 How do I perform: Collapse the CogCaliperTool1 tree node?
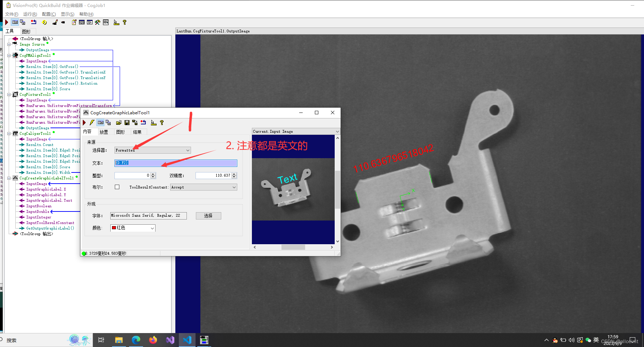(9, 133)
